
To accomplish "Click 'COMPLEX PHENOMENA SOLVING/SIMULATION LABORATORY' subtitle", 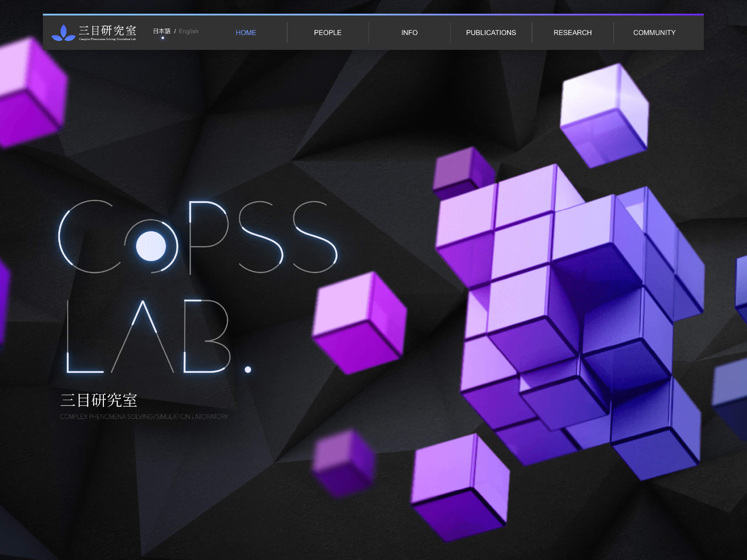I will [144, 417].
